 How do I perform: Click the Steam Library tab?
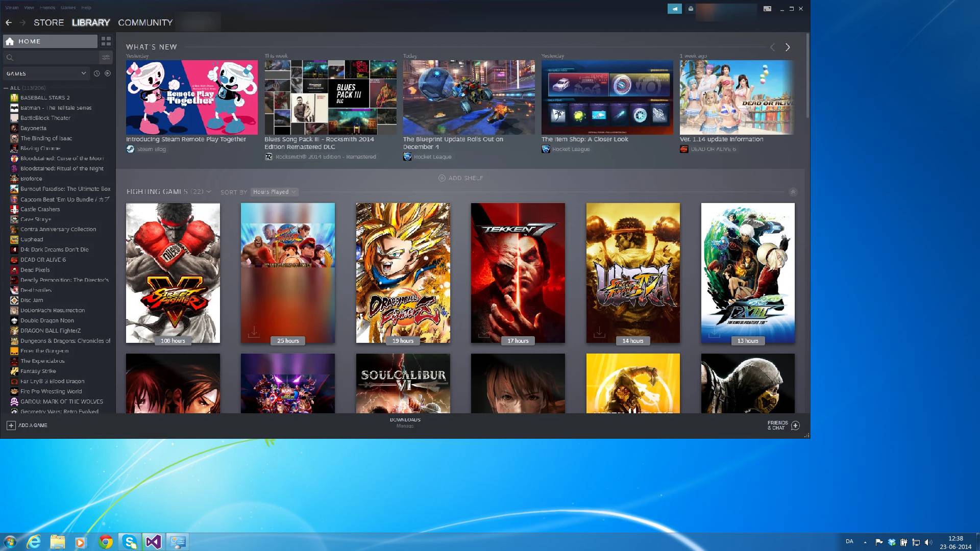pos(91,22)
